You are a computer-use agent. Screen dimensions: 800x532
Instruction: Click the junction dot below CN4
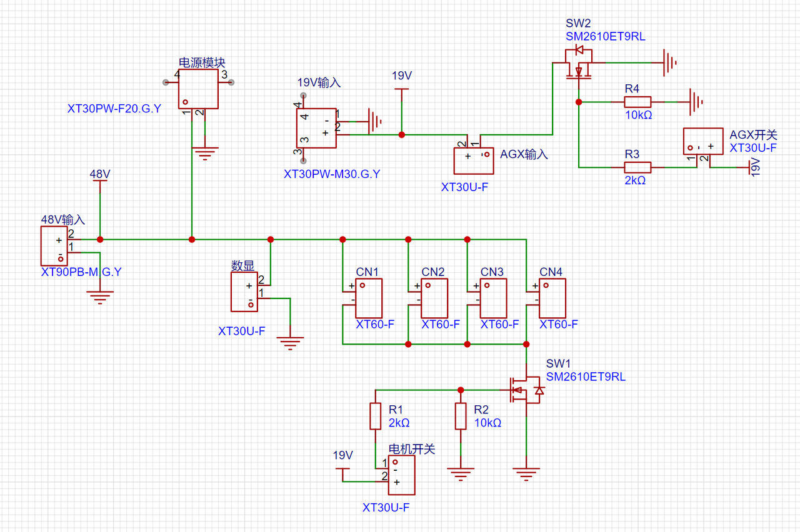pos(526,344)
